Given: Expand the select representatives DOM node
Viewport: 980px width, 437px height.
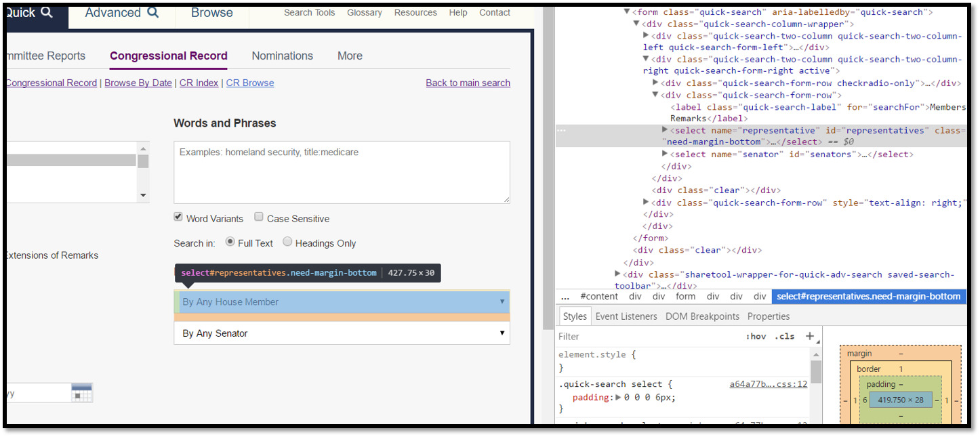Looking at the screenshot, I should click(x=665, y=129).
